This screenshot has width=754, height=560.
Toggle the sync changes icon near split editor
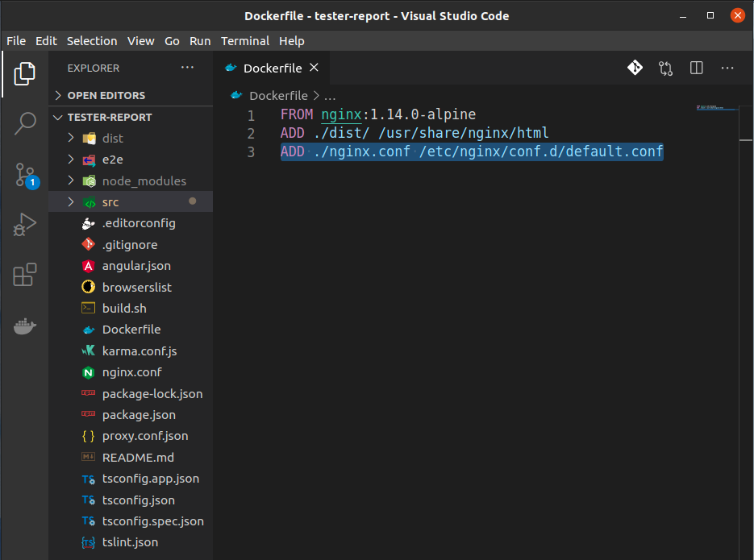click(665, 68)
